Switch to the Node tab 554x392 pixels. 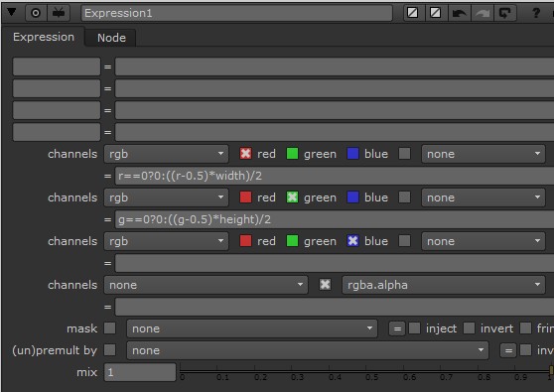pyautogui.click(x=111, y=38)
